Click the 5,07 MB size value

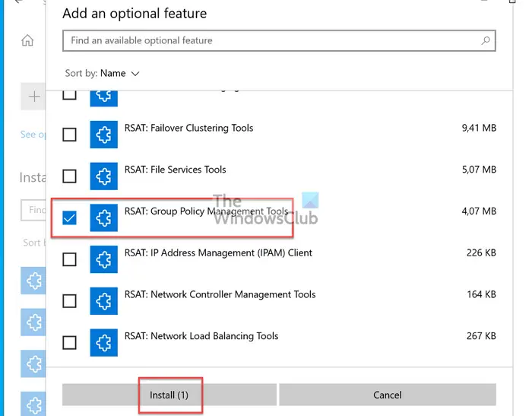tap(479, 170)
